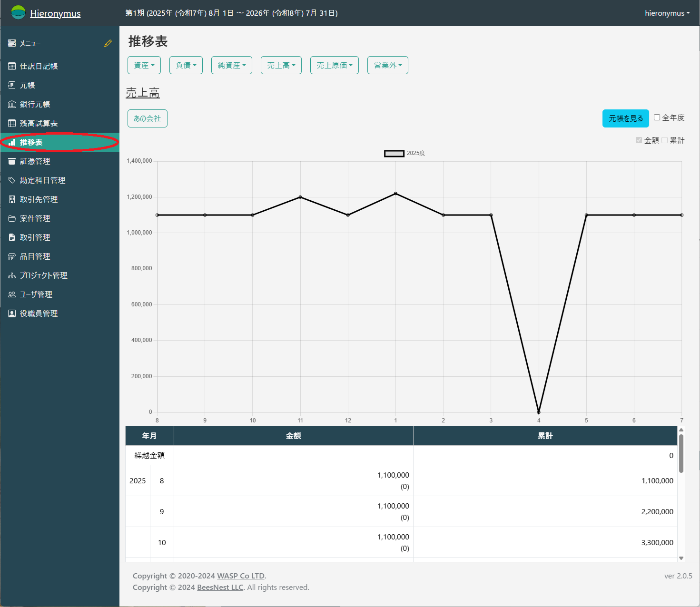The width and height of the screenshot is (700, 607).
Task: Open the WASP Co LTD link
Action: click(240, 576)
